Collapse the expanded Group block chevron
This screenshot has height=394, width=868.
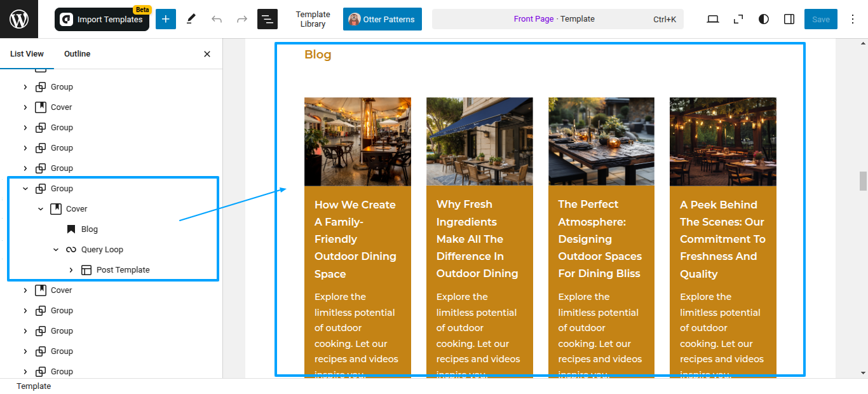pos(25,189)
